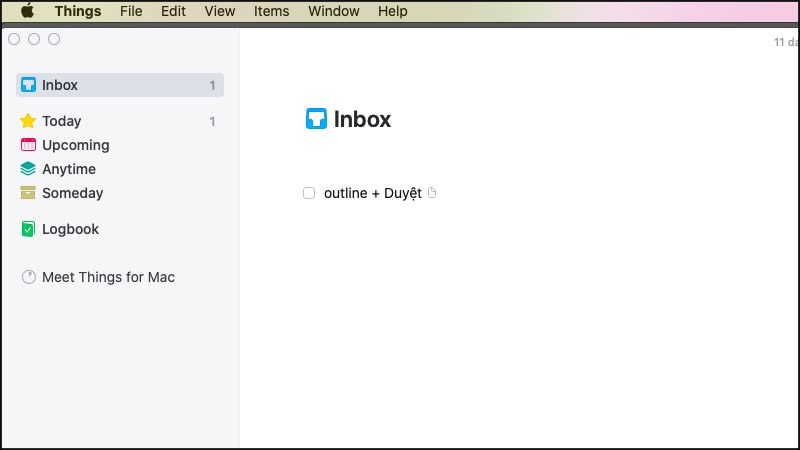Open the View menu
The width and height of the screenshot is (800, 450).
point(220,11)
